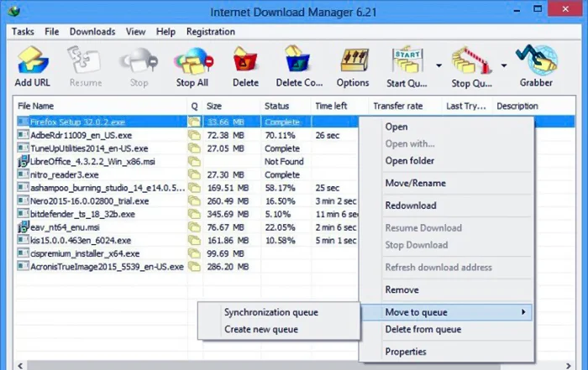
Task: Click queue folder icon for cispremium_installer row
Action: click(x=194, y=253)
